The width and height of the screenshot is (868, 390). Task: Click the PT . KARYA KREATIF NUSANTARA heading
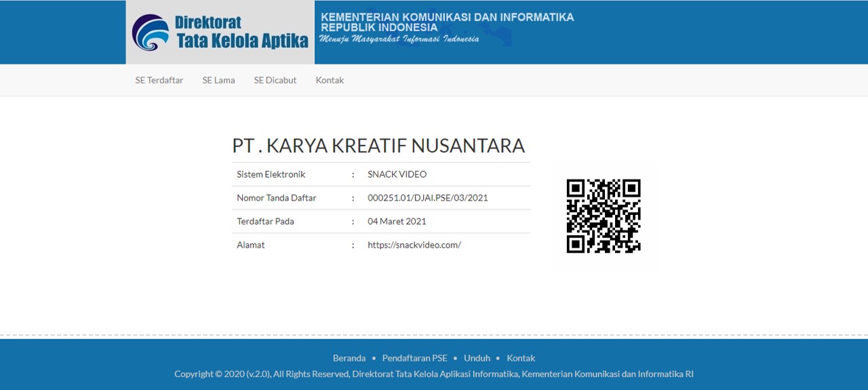378,146
